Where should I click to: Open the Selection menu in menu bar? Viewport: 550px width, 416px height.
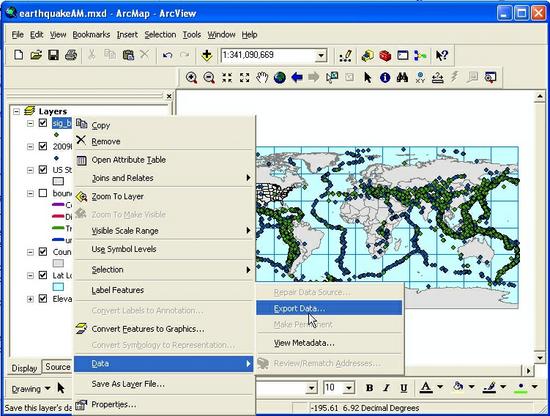pyautogui.click(x=160, y=35)
